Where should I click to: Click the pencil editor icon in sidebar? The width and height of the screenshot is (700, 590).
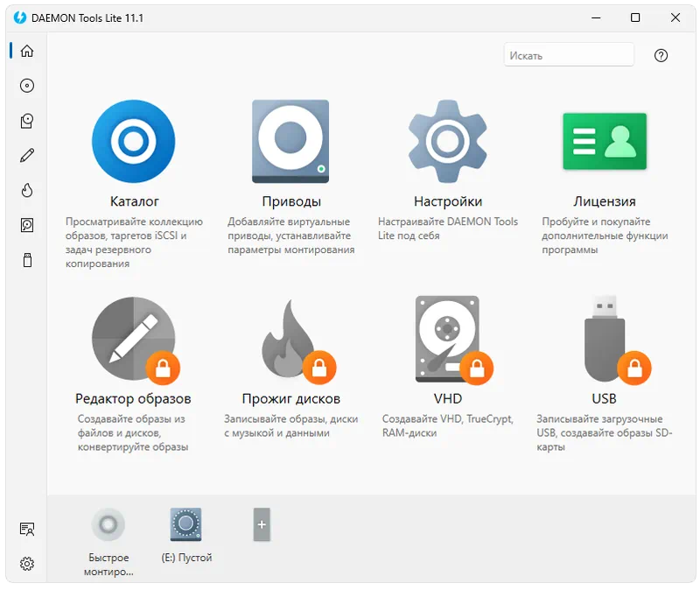coord(27,156)
